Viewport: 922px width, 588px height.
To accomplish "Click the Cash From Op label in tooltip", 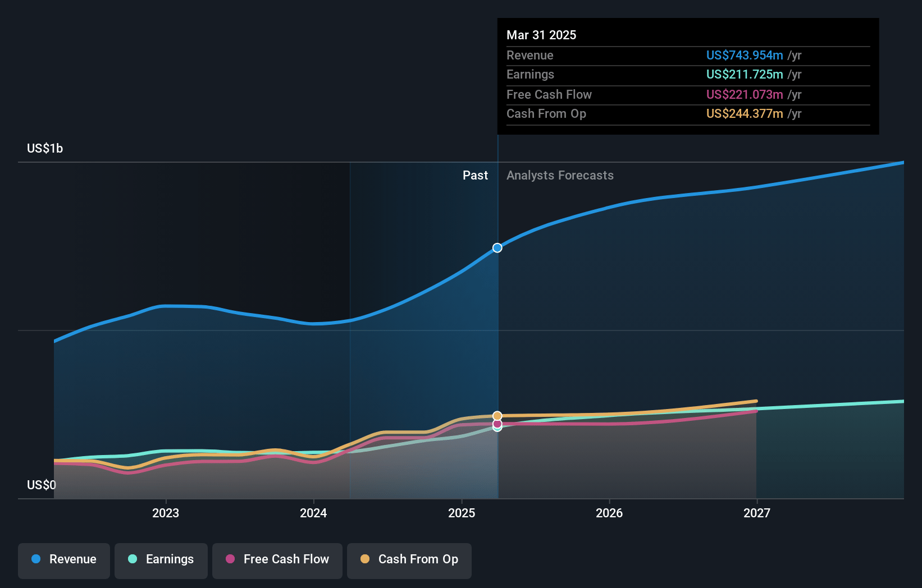I will 546,114.
